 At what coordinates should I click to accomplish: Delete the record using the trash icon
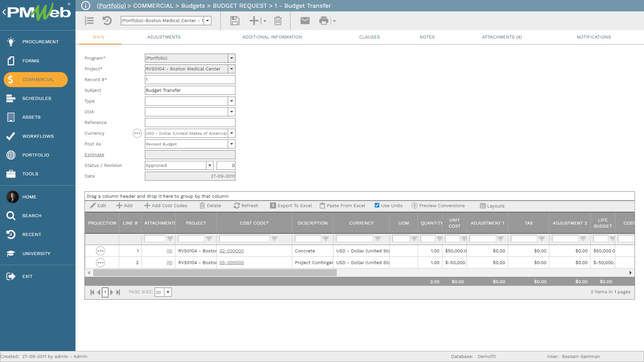pos(278,21)
